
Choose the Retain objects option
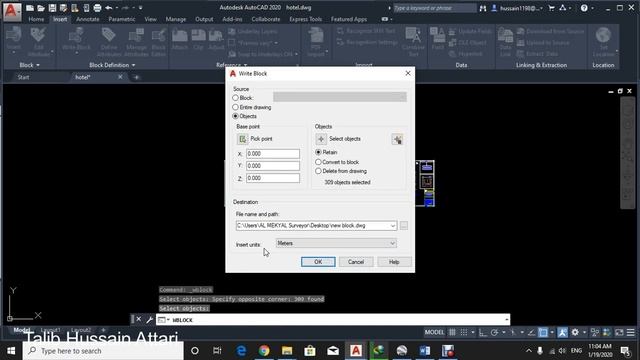point(318,152)
